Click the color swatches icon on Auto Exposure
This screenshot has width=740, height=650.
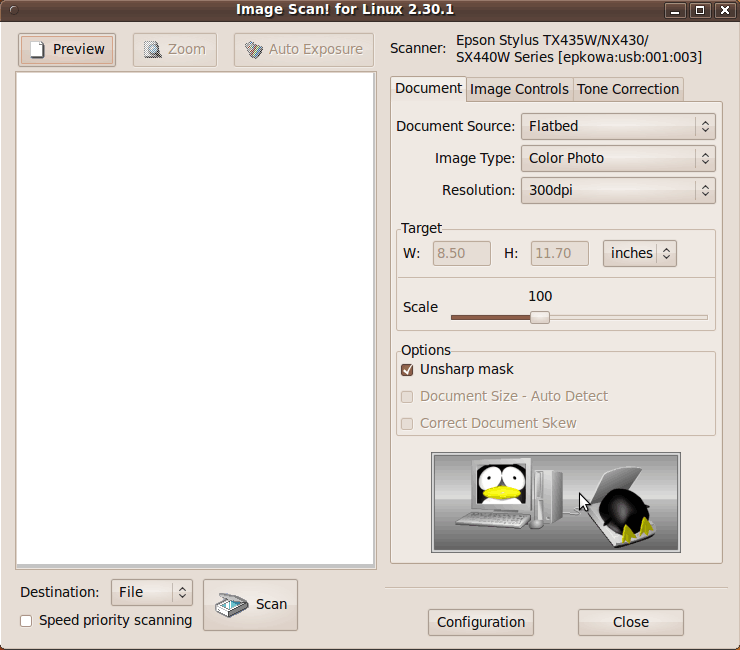click(x=253, y=50)
